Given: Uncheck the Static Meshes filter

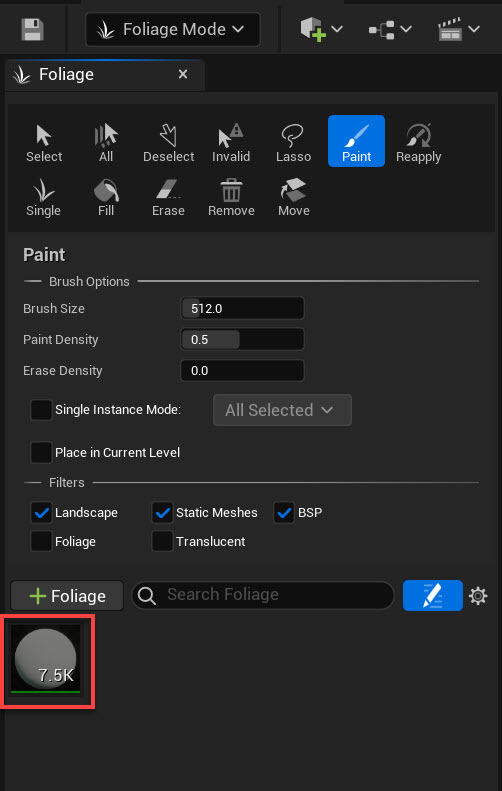Looking at the screenshot, I should click(162, 513).
